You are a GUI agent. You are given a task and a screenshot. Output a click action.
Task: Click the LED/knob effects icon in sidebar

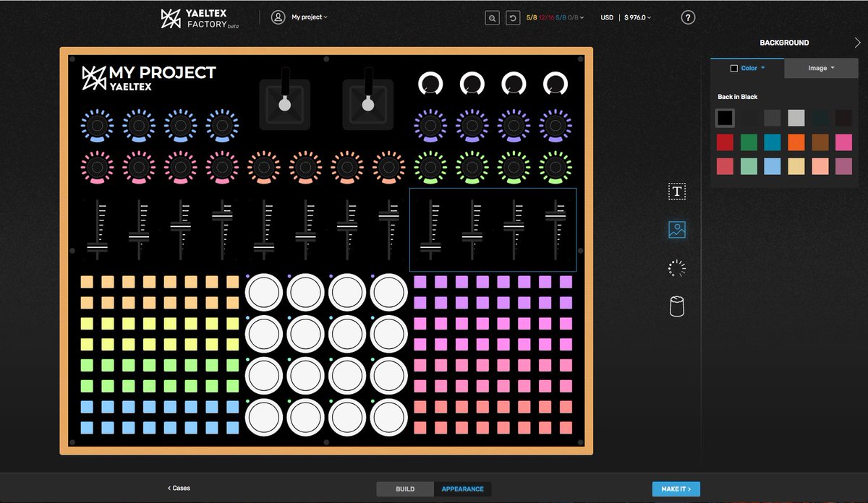click(676, 267)
